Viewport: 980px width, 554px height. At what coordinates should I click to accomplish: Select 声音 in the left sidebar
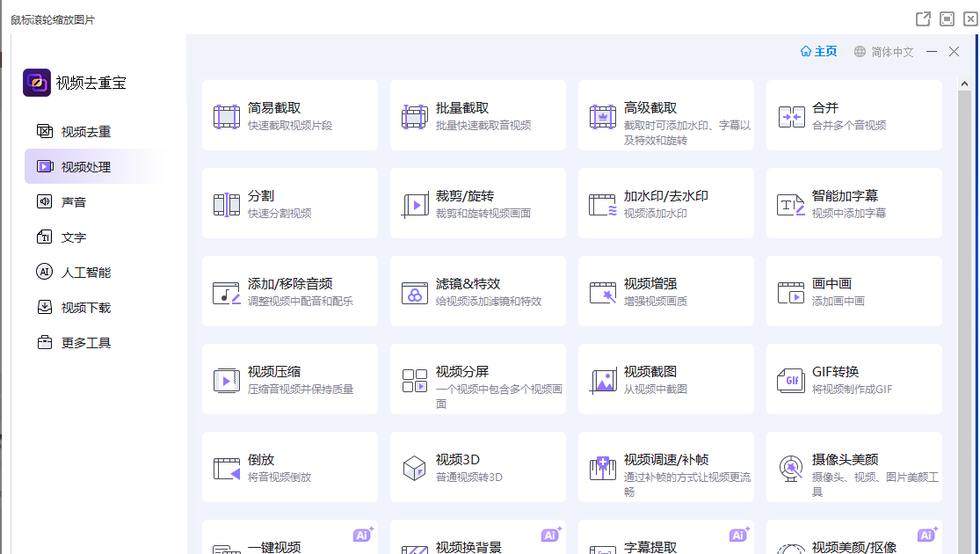pyautogui.click(x=73, y=202)
